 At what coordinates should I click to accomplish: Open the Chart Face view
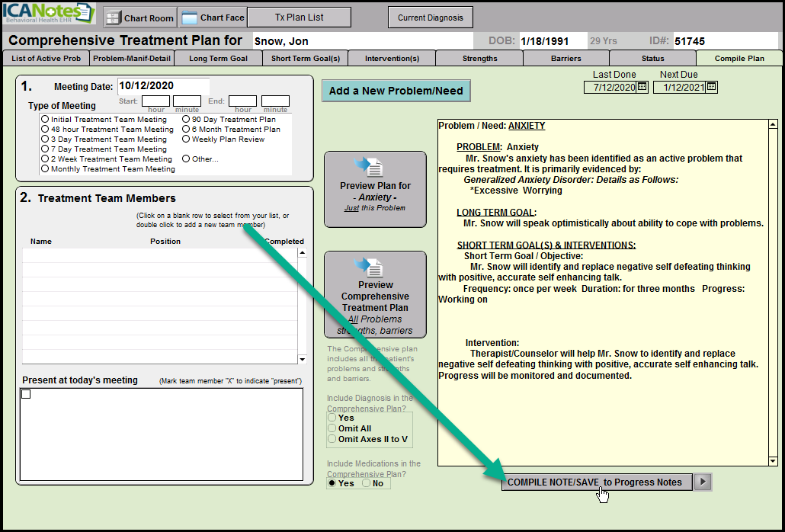(x=213, y=18)
